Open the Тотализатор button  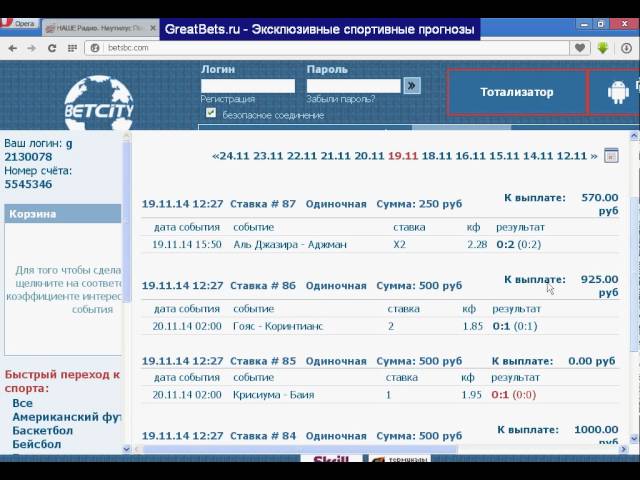(517, 92)
